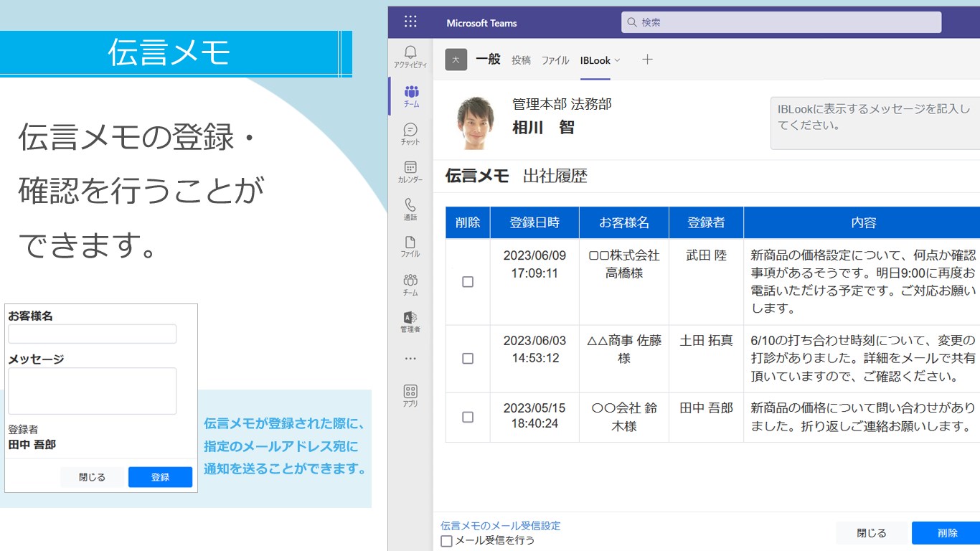Viewport: 980px width, 551px height.
Task: Open ファイル in the Teams sidebar
Action: pyautogui.click(x=410, y=247)
